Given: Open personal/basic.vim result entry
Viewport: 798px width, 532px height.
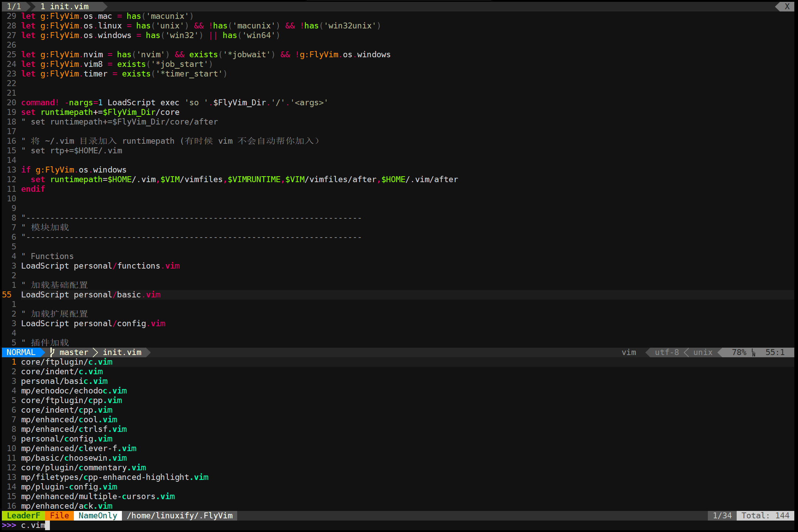Looking at the screenshot, I should [64, 381].
